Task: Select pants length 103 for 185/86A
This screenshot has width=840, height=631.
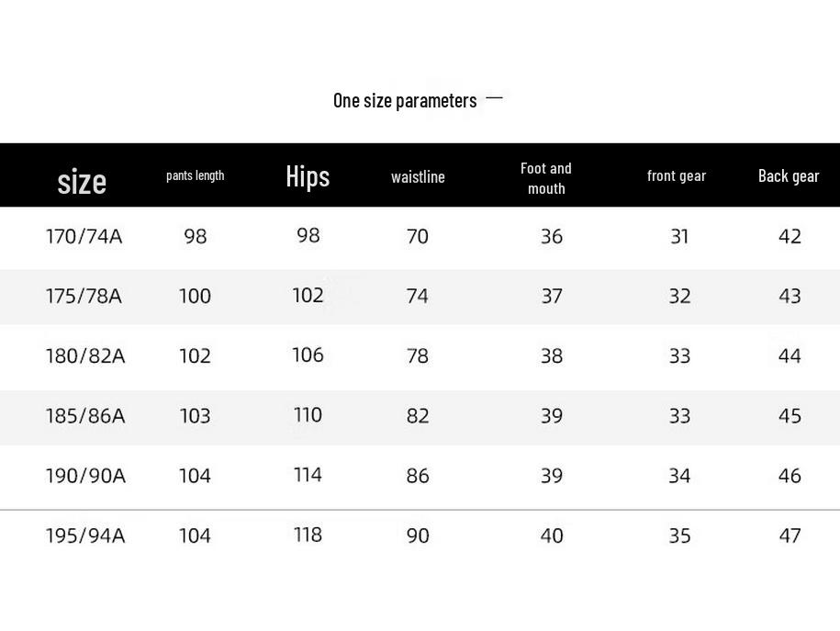Action: pyautogui.click(x=195, y=416)
